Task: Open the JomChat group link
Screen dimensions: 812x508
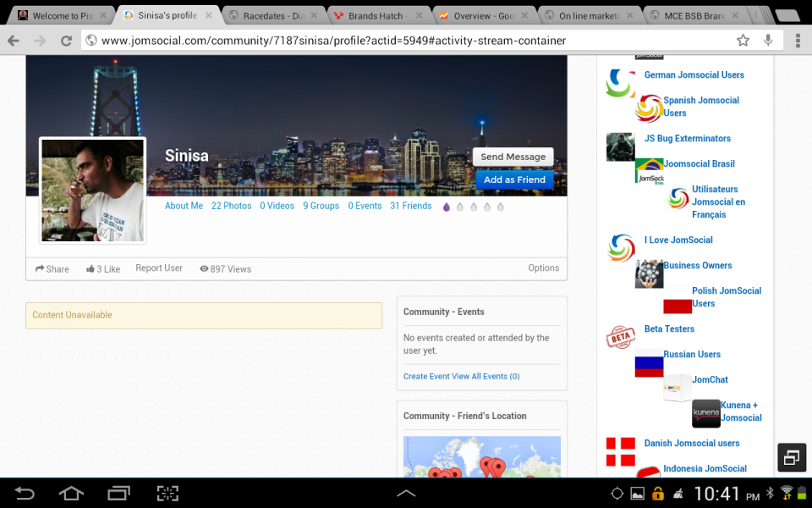Action: point(710,379)
